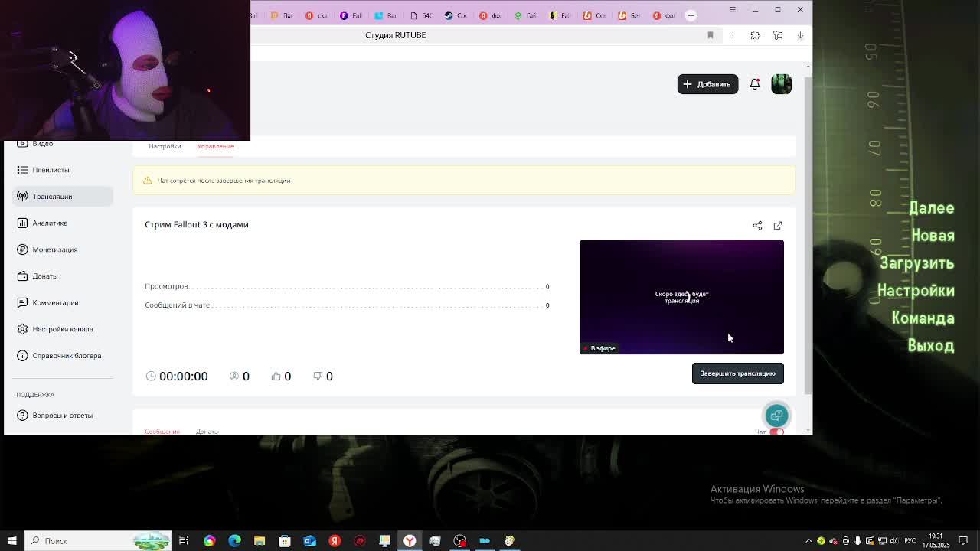Image resolution: width=980 pixels, height=551 pixels.
Task: Click Завершить трансляцию button
Action: click(737, 373)
